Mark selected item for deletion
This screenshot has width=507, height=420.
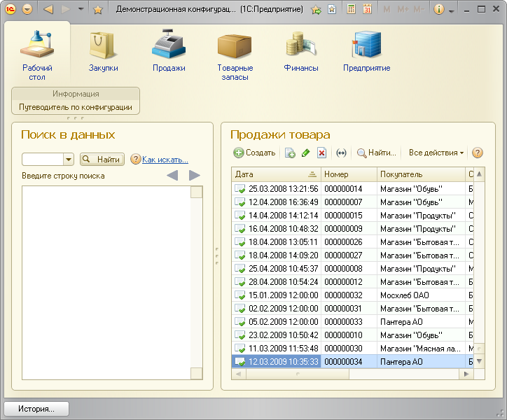tap(321, 153)
